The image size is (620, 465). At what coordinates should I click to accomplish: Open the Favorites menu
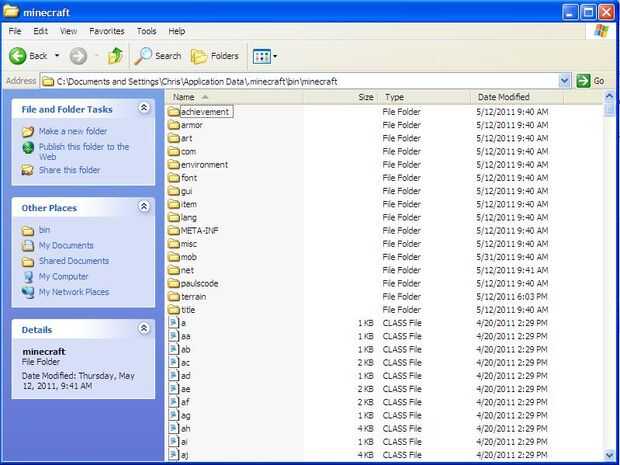point(107,31)
